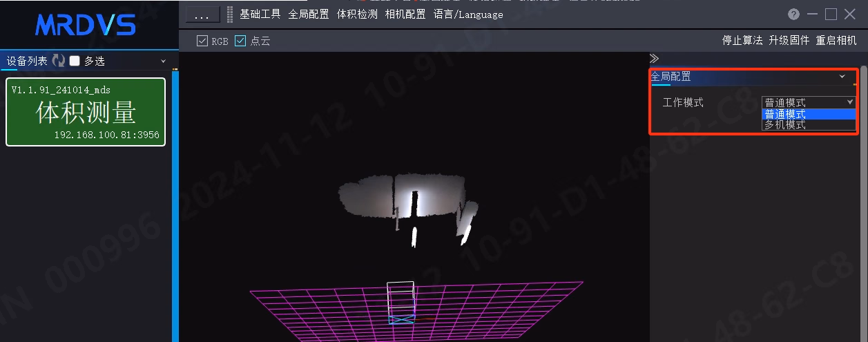Toggle the RGB checkbox
The height and width of the screenshot is (342, 868).
pos(202,41)
